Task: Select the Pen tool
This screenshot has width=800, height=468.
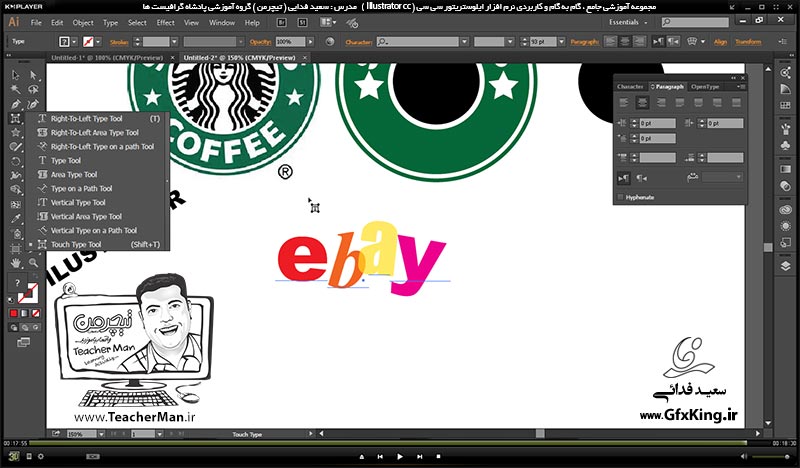Action: [16, 104]
